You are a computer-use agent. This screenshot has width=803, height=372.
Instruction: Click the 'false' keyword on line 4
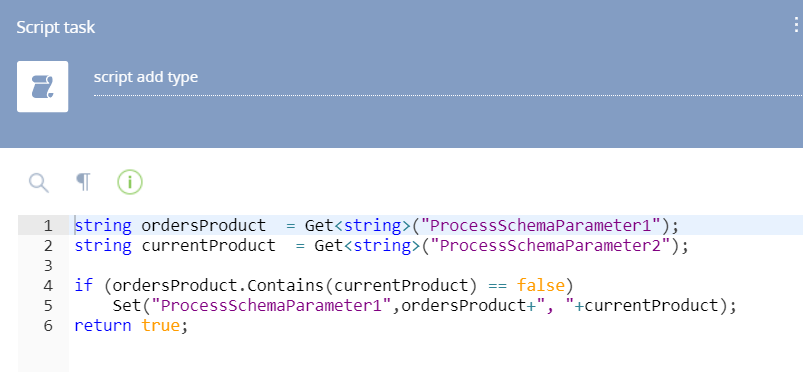tap(540, 285)
